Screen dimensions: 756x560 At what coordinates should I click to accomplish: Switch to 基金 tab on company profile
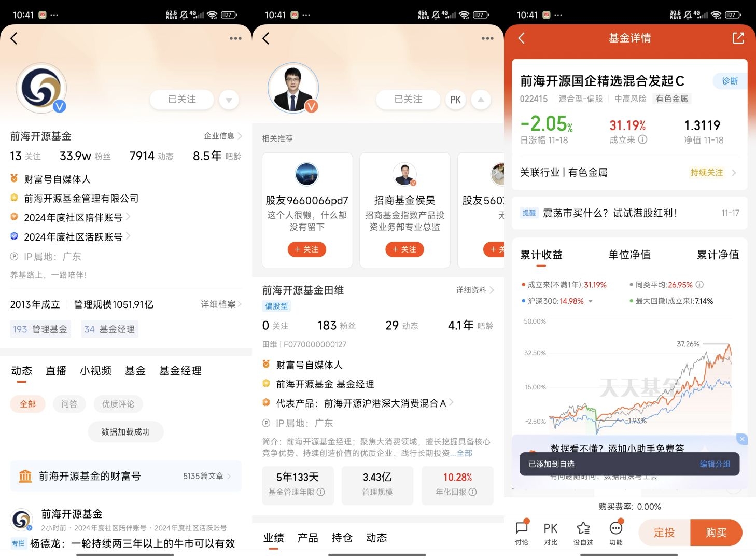[135, 371]
